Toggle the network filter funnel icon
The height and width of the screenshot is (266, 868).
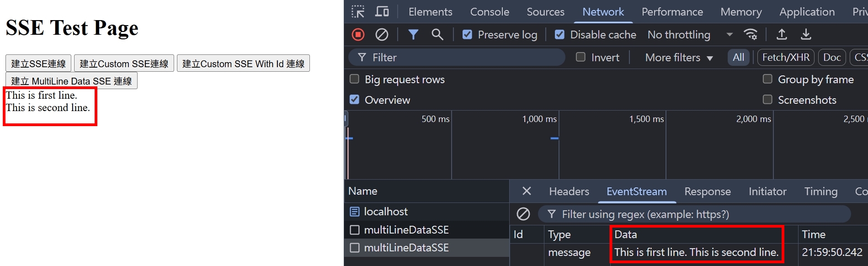point(413,34)
